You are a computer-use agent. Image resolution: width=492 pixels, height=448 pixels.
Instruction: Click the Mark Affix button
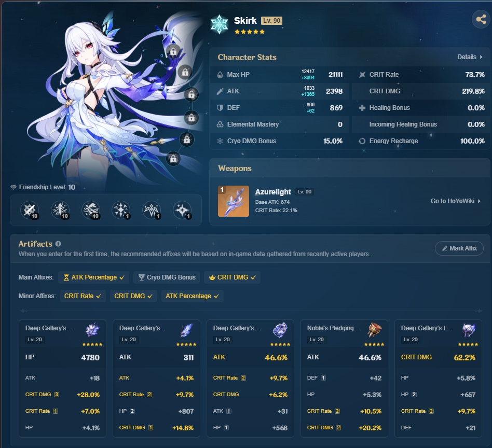pos(459,248)
